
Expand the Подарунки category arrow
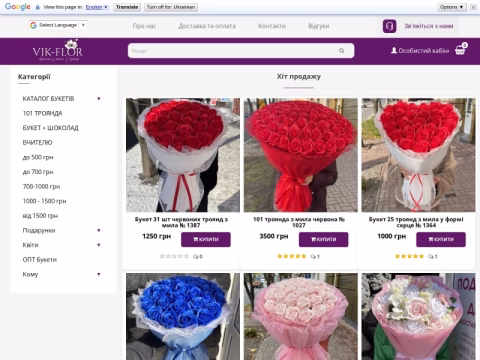(99, 230)
